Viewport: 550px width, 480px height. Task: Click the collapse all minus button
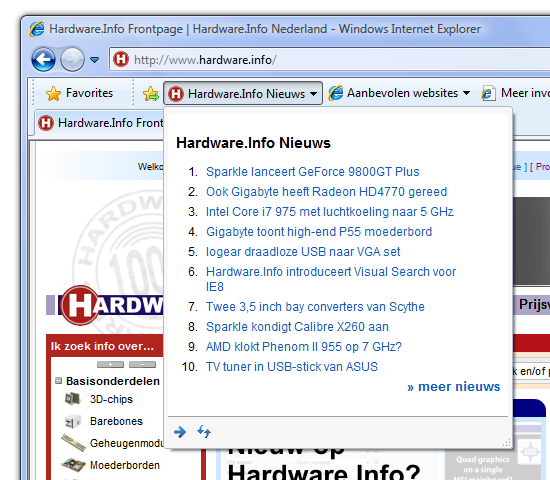pyautogui.click(x=142, y=365)
